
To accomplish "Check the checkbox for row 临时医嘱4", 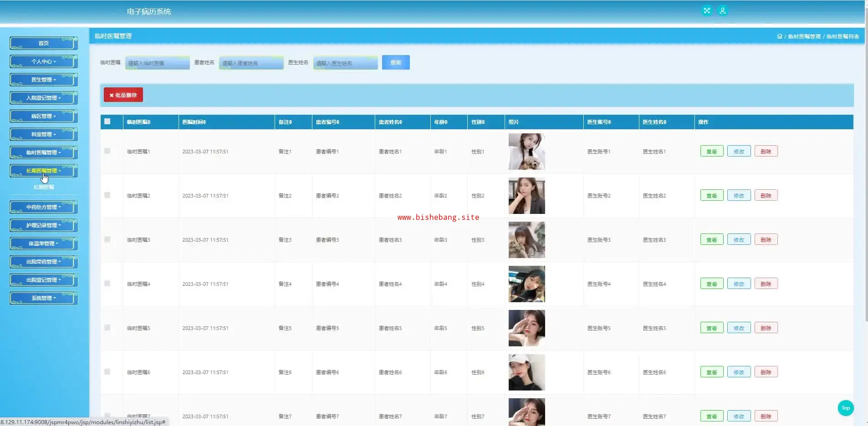I will click(107, 284).
